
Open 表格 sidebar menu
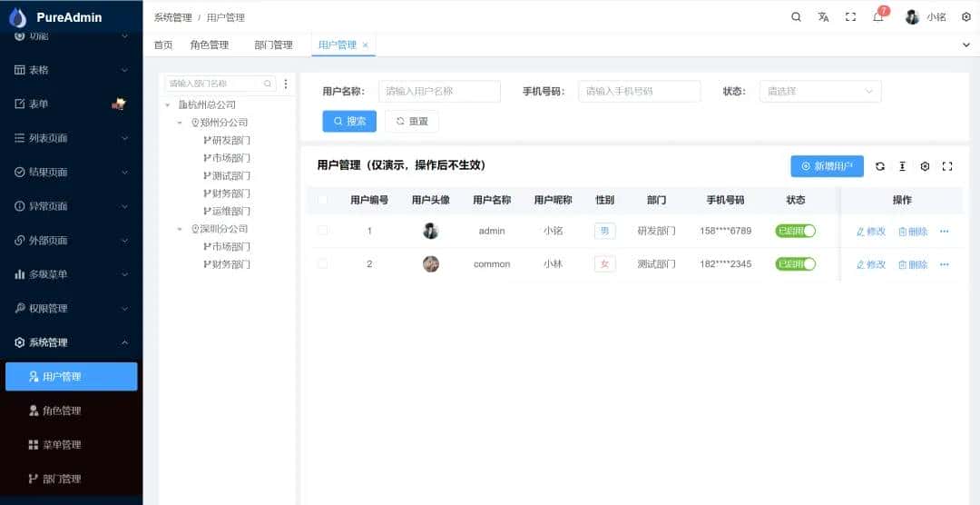72,70
